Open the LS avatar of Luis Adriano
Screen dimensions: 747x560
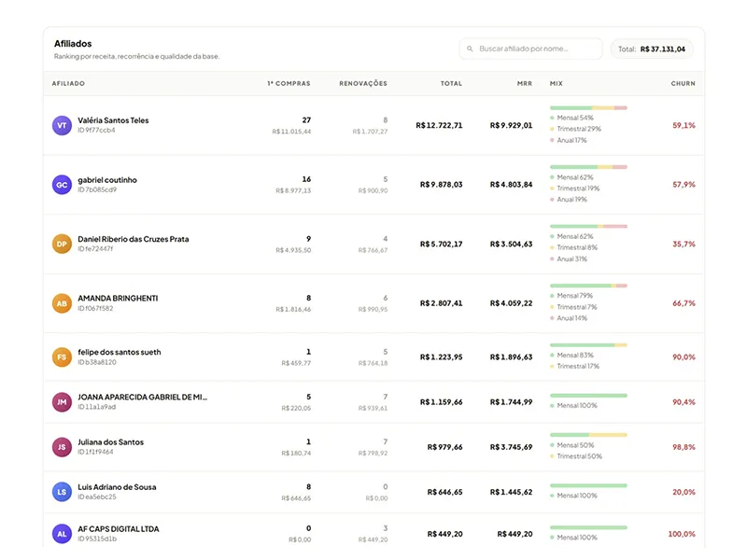(62, 492)
